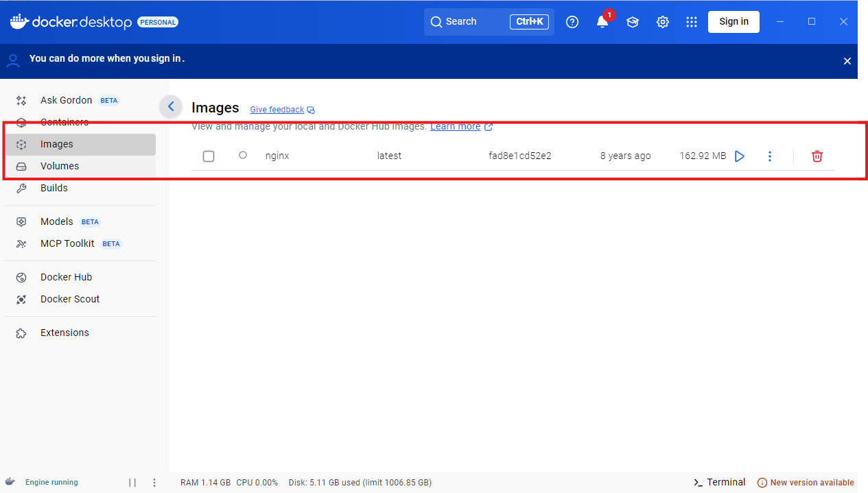Focus the Search field in header
This screenshot has width=868, height=493.
pyautogui.click(x=489, y=22)
